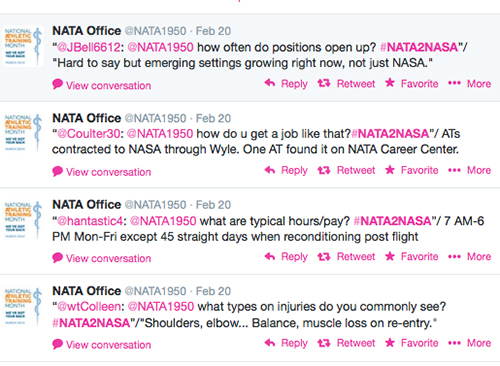Click Retweet icon on @JBell6612 tweet

click(324, 83)
